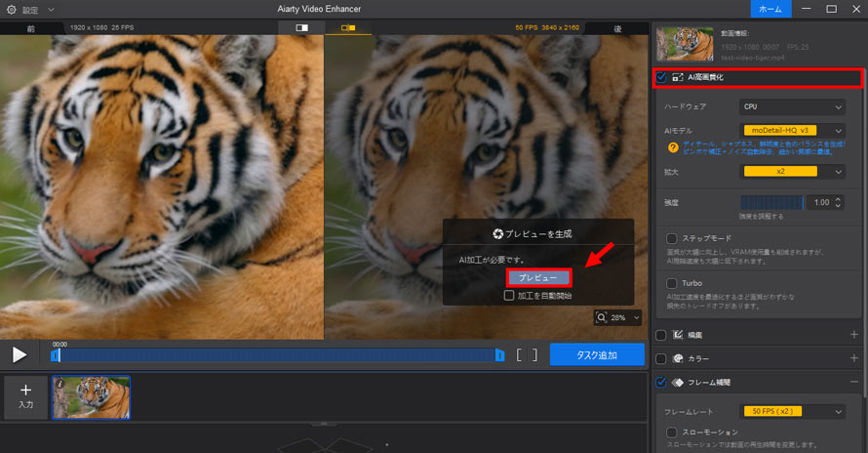The width and height of the screenshot is (868, 453).
Task: Click the AI高画質化 section icon
Action: pyautogui.click(x=678, y=77)
